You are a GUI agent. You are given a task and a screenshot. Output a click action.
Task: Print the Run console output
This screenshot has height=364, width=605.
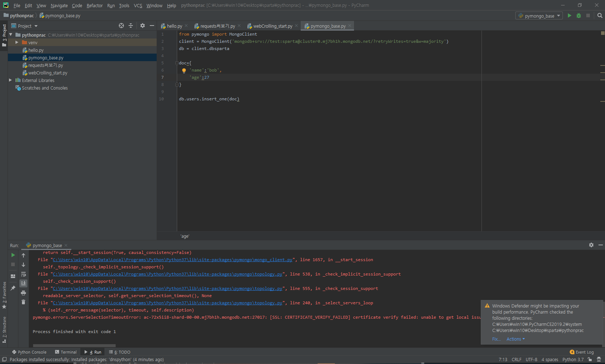point(23,293)
